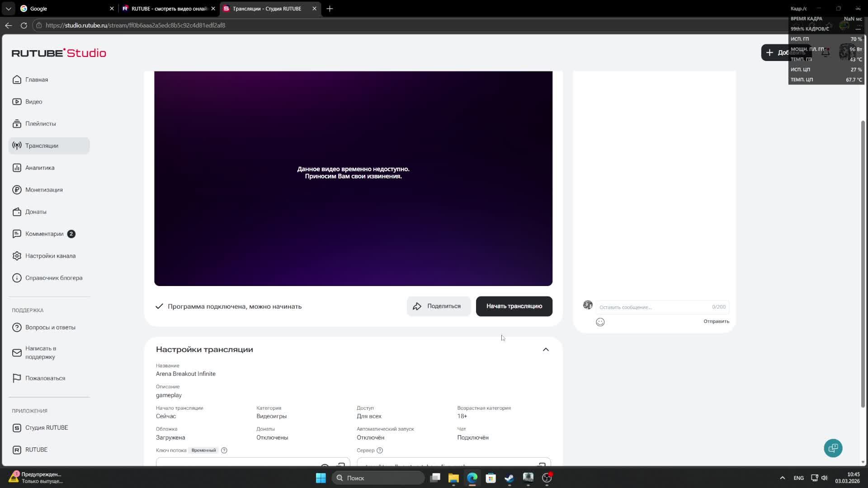Show hidden system tray icons
Viewport: 868px width, 488px height.
[x=782, y=478]
